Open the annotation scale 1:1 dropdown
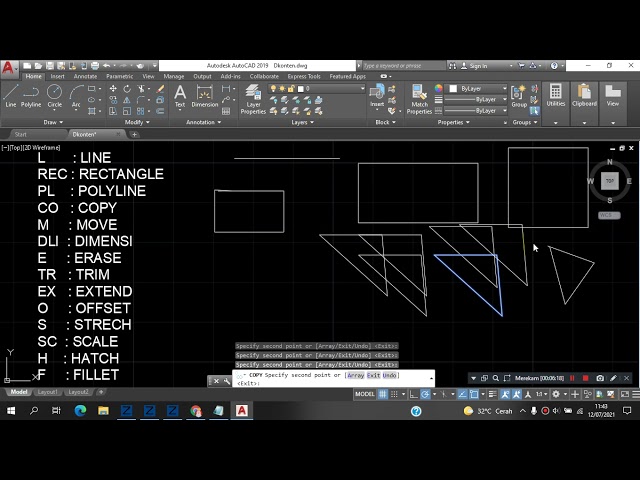The height and width of the screenshot is (480, 640). (x=541, y=394)
